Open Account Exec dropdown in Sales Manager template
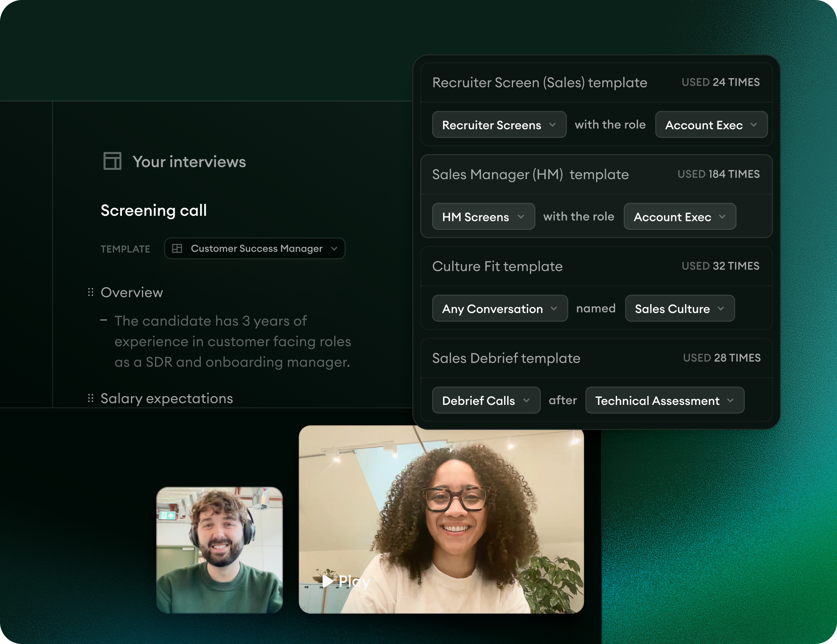 [680, 216]
